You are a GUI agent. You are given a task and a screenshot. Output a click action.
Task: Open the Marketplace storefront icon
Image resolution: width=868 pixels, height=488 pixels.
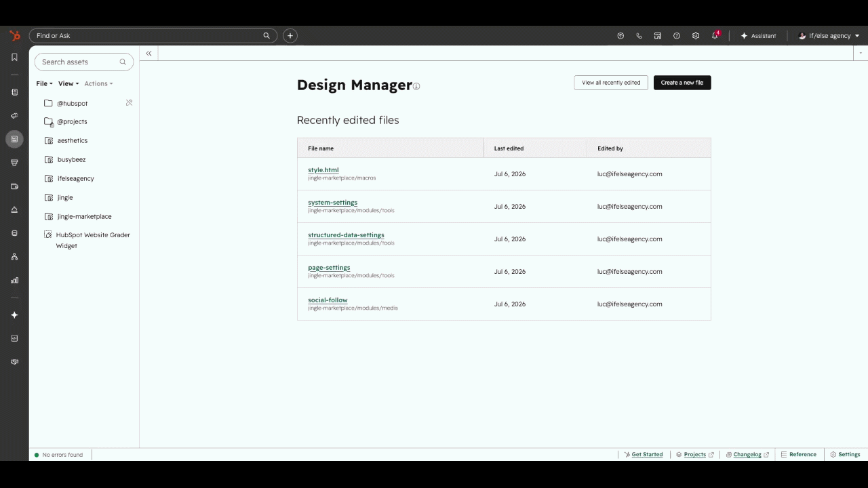point(658,36)
